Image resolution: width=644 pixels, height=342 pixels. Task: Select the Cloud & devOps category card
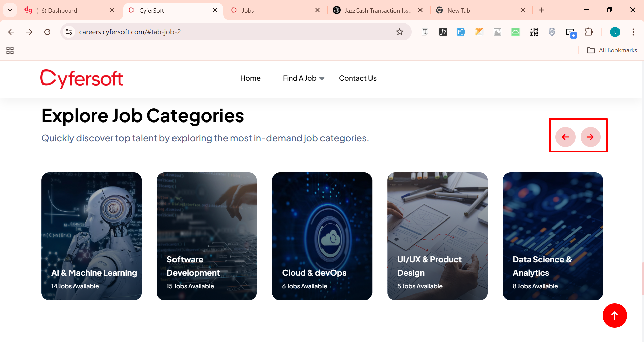point(322,236)
